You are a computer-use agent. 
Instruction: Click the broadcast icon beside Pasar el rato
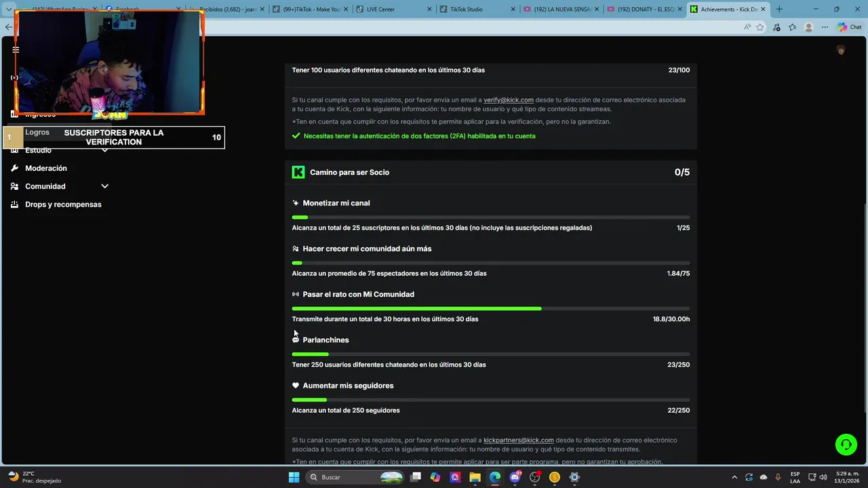pyautogui.click(x=296, y=294)
